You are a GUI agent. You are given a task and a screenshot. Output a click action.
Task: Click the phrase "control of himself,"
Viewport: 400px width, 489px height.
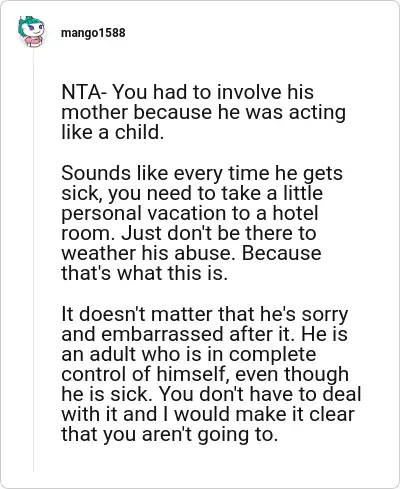(146, 374)
